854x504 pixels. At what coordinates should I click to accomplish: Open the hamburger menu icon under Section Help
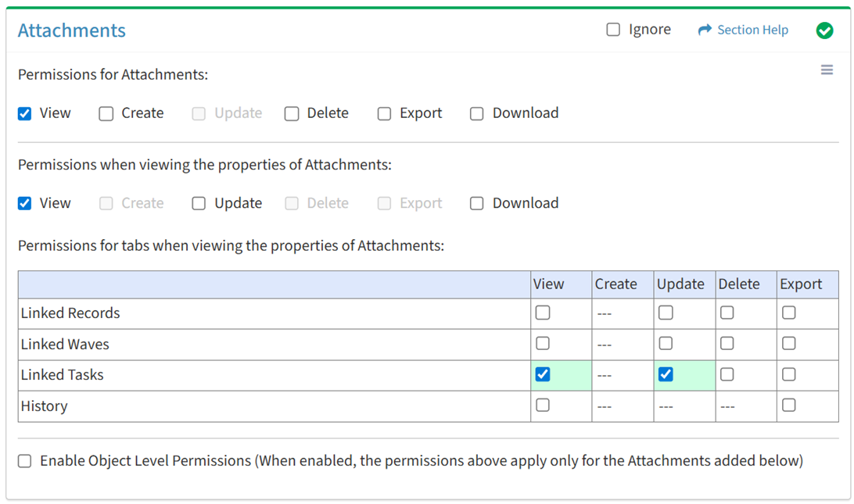[x=827, y=70]
